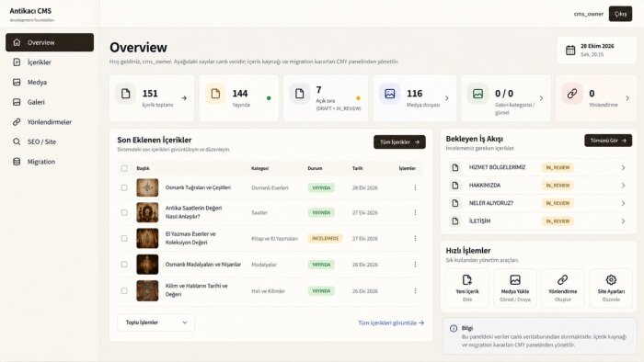The width and height of the screenshot is (644, 362).
Task: Check the Antika Saatlerin Değeri row
Action: [124, 212]
